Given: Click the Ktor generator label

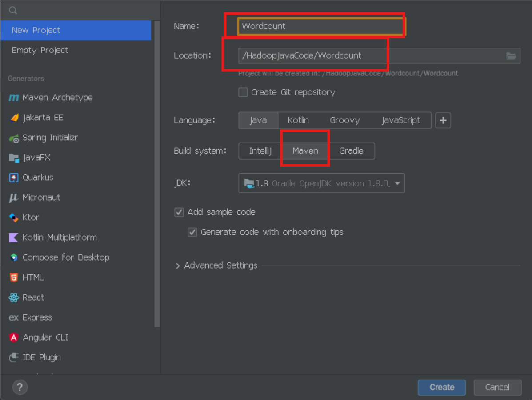Looking at the screenshot, I should point(31,218).
